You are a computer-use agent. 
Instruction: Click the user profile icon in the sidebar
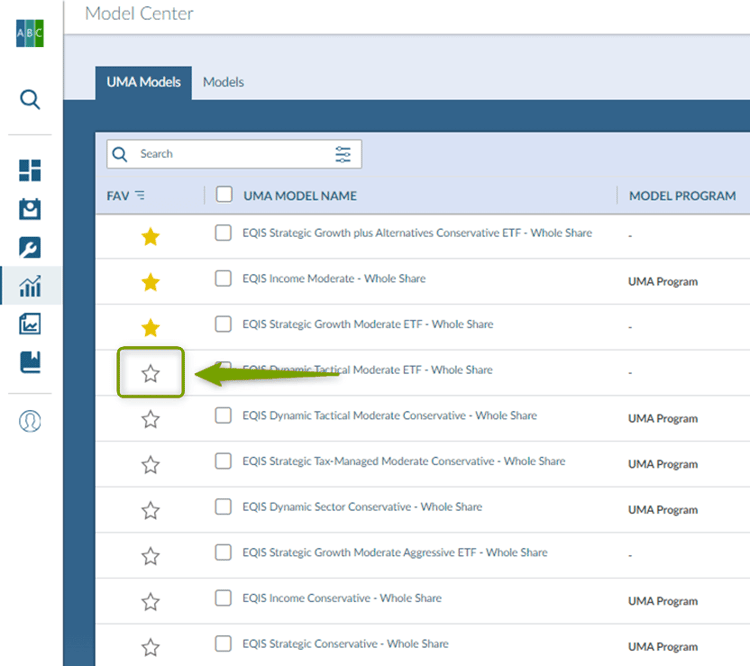[30, 421]
